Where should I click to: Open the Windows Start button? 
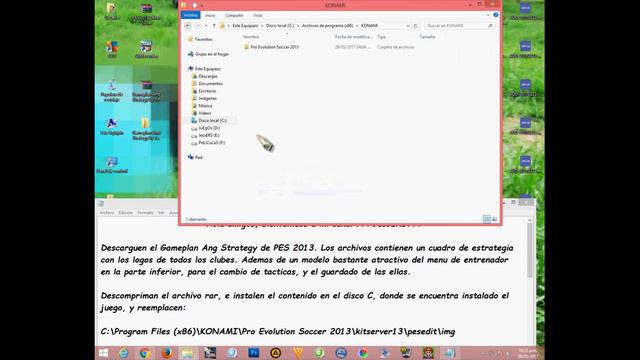103,353
